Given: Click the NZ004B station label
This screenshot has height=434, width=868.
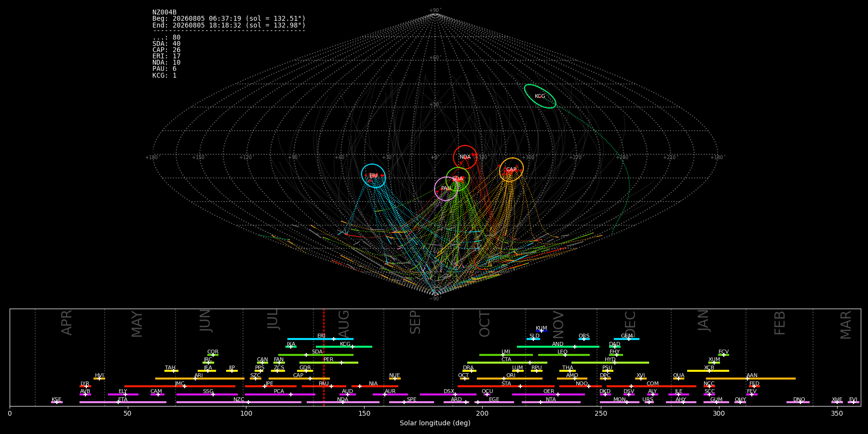Looking at the screenshot, I should [164, 13].
